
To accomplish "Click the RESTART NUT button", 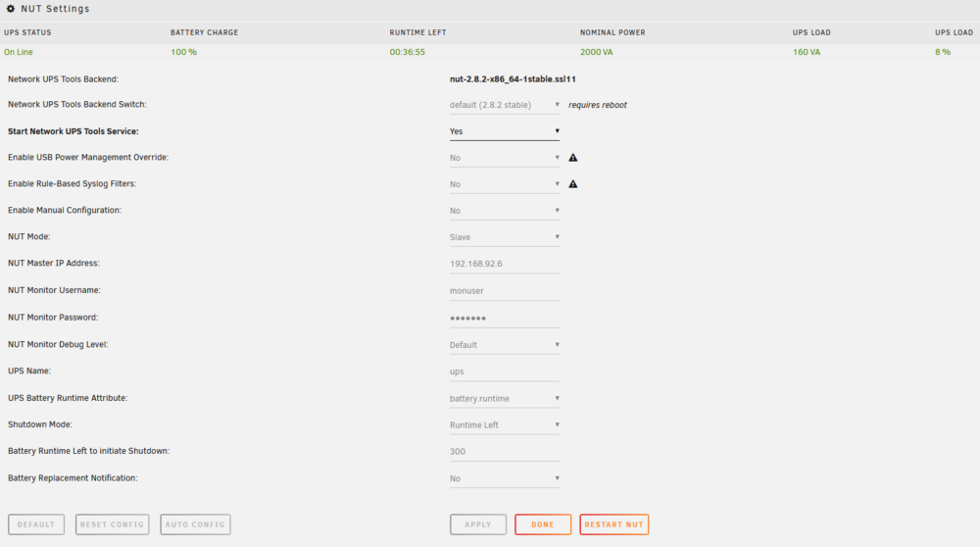I will click(x=614, y=524).
